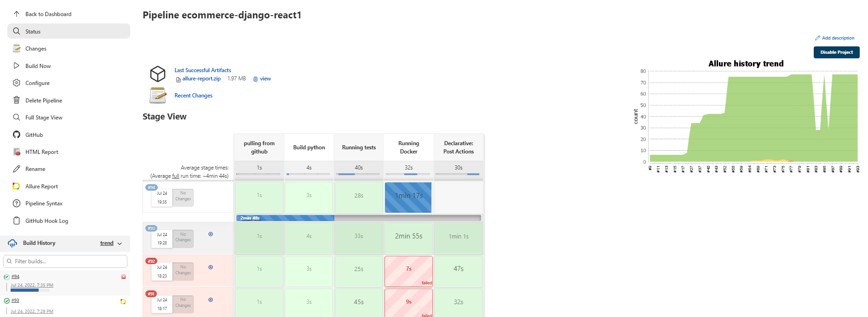The height and width of the screenshot is (317, 868).
Task: Abort running build #94 with the red X
Action: click(123, 277)
